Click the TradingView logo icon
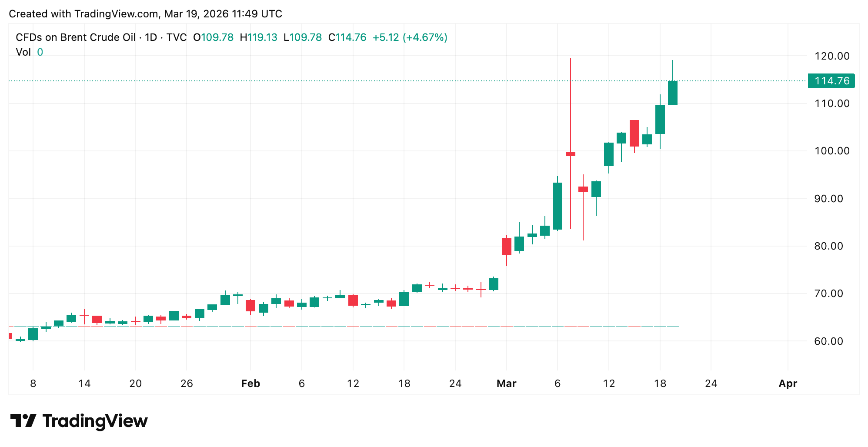The image size is (868, 447). point(23,420)
